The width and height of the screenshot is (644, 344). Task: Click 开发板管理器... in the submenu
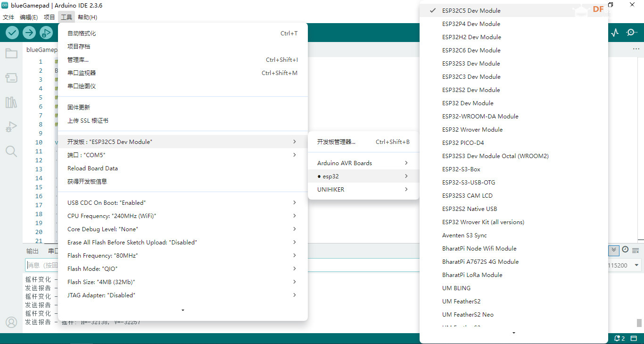click(336, 142)
